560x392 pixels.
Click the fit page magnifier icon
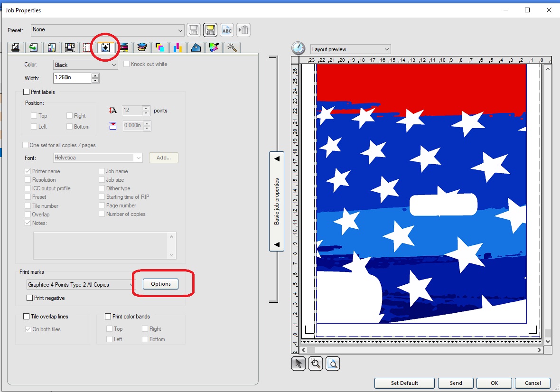333,364
